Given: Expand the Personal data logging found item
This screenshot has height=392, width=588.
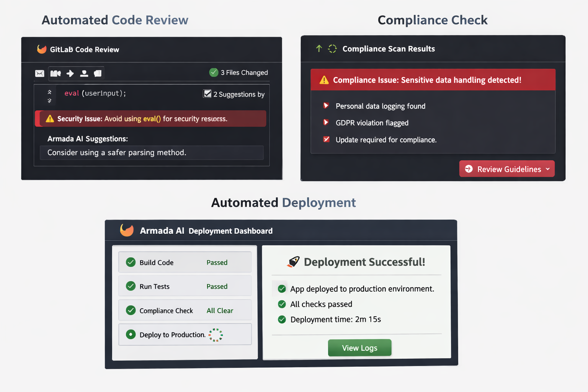Looking at the screenshot, I should point(326,106).
